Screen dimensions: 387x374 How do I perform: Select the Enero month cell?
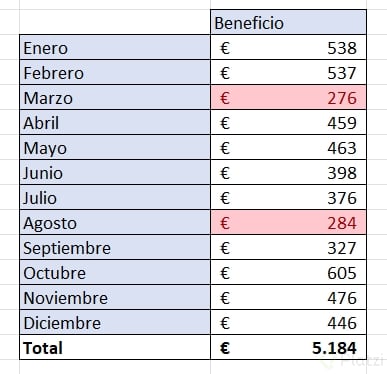point(115,47)
